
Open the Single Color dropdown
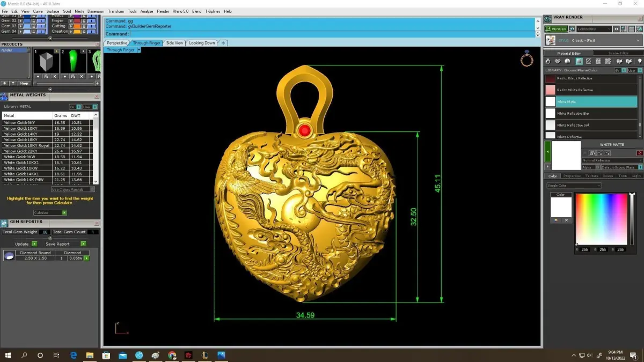coord(574,186)
